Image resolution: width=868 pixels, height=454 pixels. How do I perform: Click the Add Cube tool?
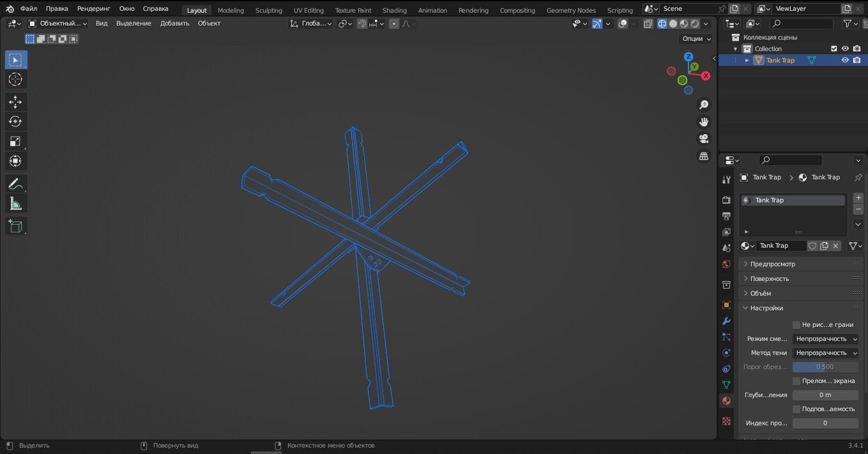tap(15, 226)
